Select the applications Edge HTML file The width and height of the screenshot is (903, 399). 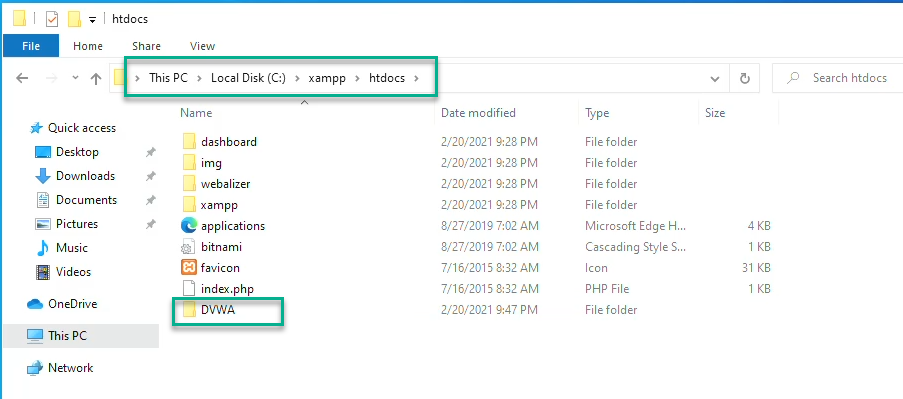coord(233,226)
